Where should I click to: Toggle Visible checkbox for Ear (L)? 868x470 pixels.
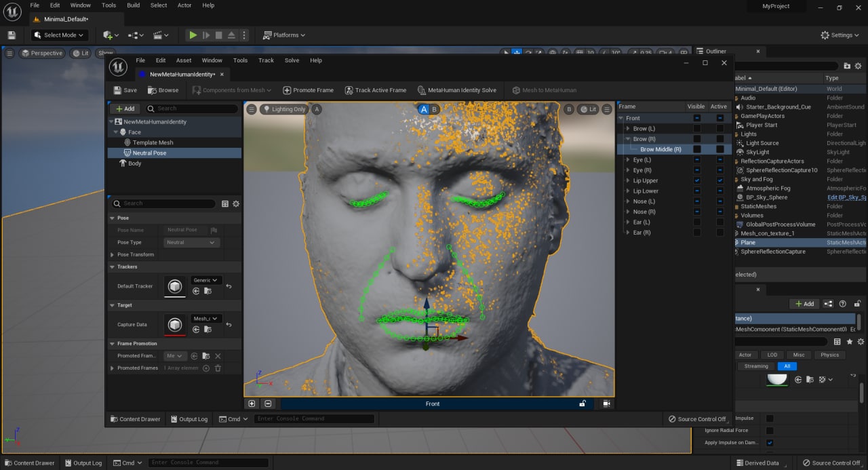[x=697, y=222]
